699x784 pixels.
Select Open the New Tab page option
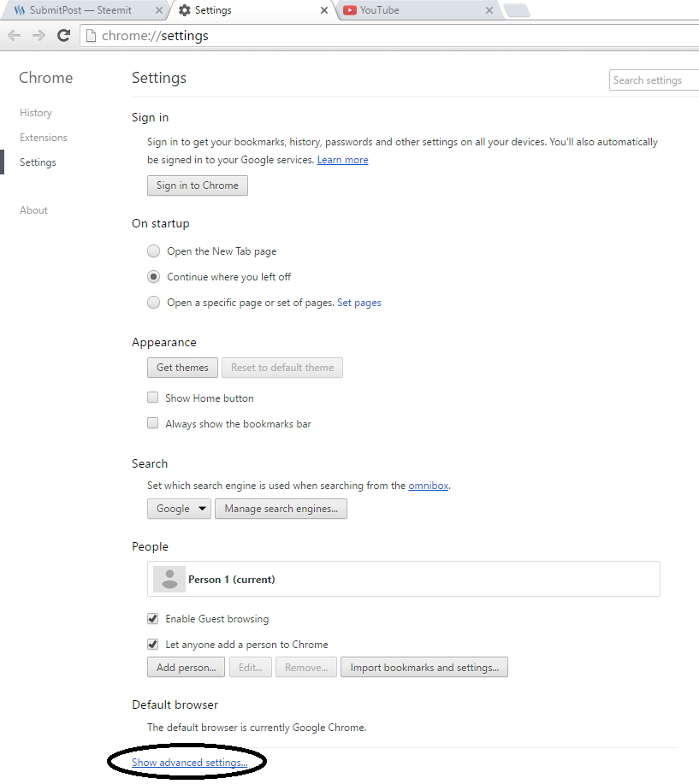pos(153,251)
